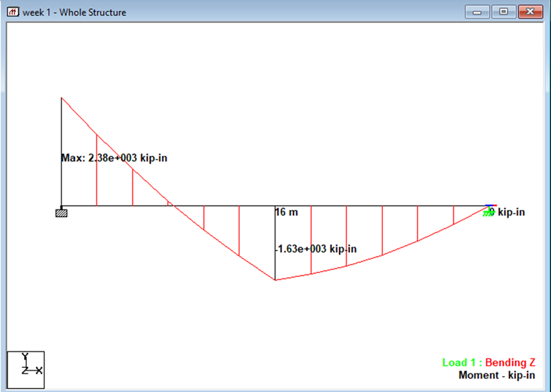551x392 pixels.
Task: Click the '0 kip-in' label near right support
Action: 510,212
